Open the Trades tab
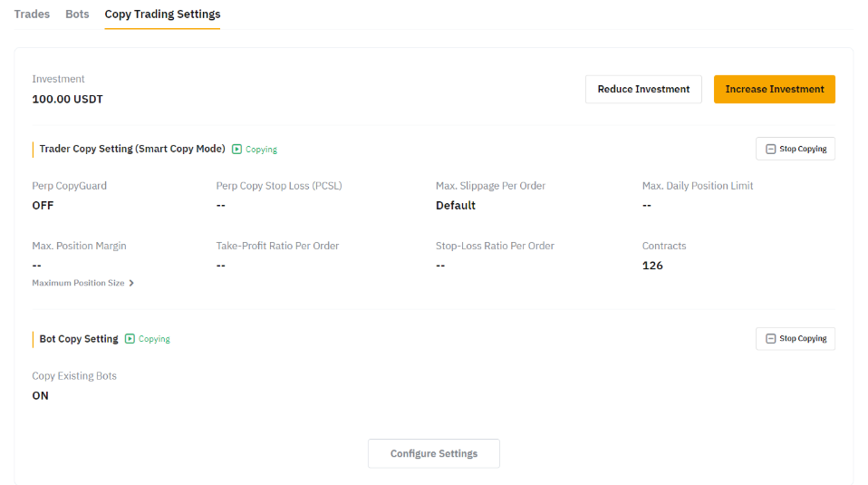This screenshot has height=485, width=868. [x=32, y=15]
